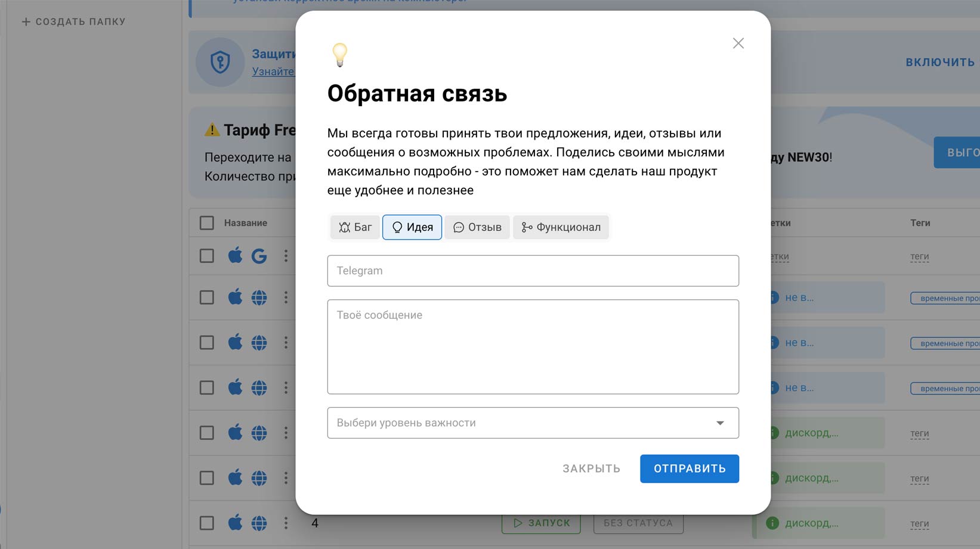This screenshot has width=980, height=549.
Task: Select the Идея feedback type
Action: click(x=412, y=227)
